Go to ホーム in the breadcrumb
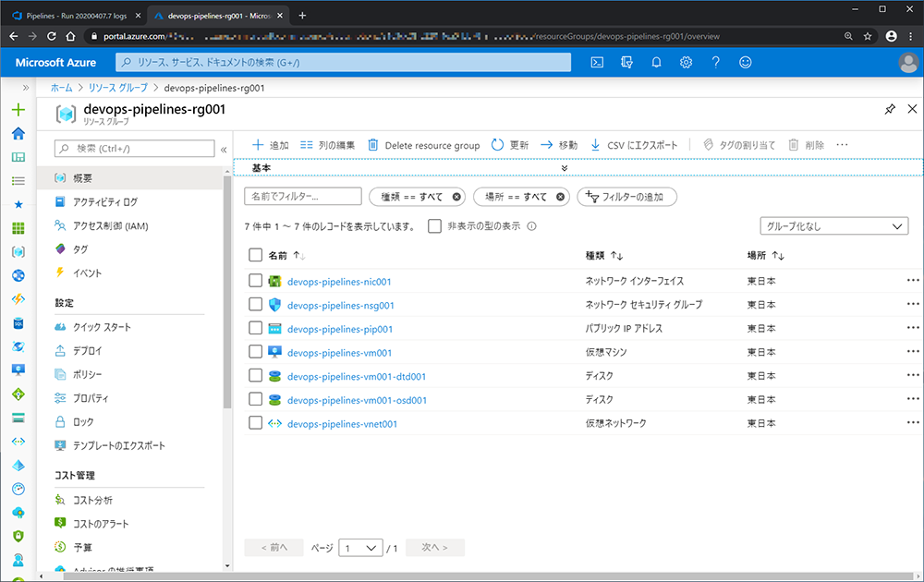 tap(61, 88)
